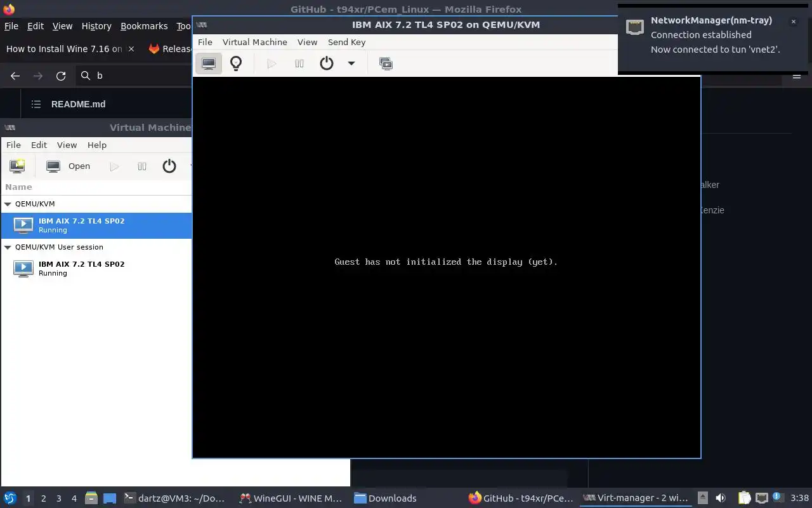Open Help menu in Virtual Machine Manager
This screenshot has height=508, width=812.
[96, 145]
